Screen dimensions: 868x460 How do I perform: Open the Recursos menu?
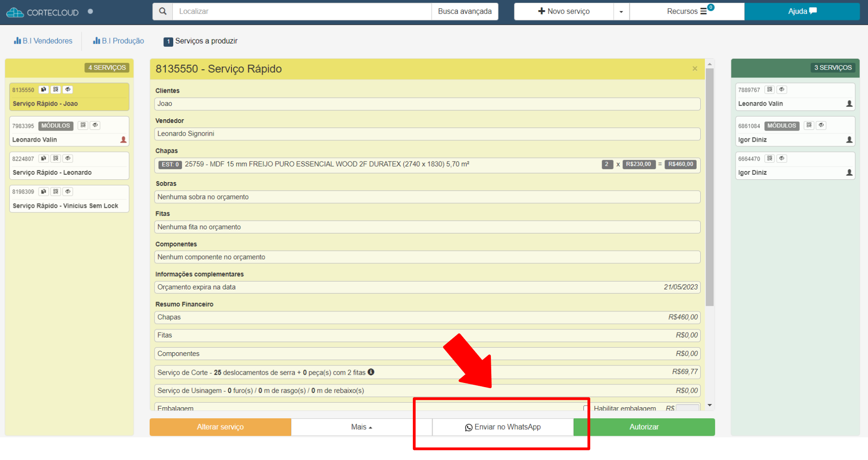tap(687, 11)
